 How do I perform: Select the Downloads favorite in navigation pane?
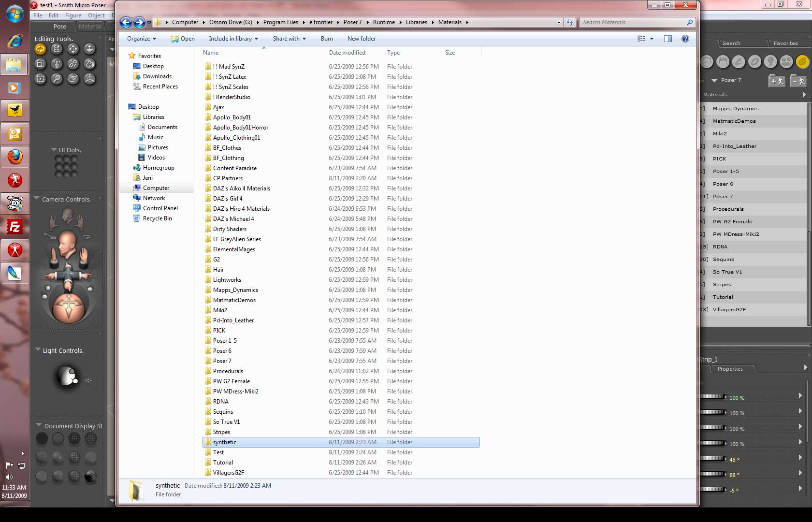[x=157, y=76]
